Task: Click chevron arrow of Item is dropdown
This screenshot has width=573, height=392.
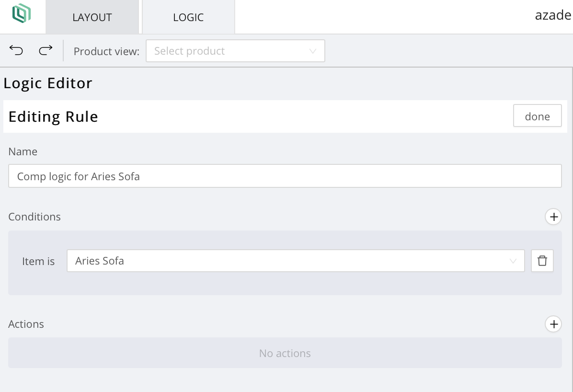Action: (513, 261)
